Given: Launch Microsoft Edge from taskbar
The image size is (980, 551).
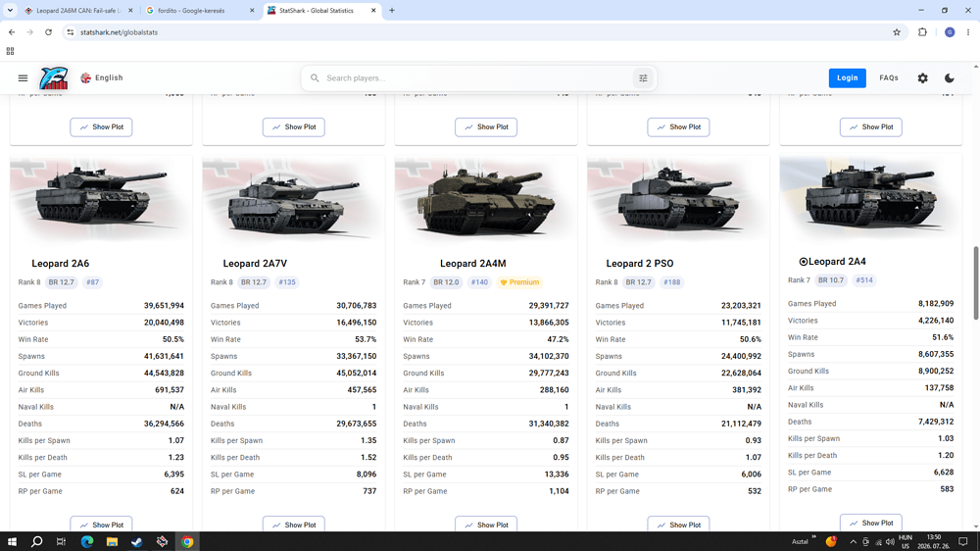Looking at the screenshot, I should point(87,541).
